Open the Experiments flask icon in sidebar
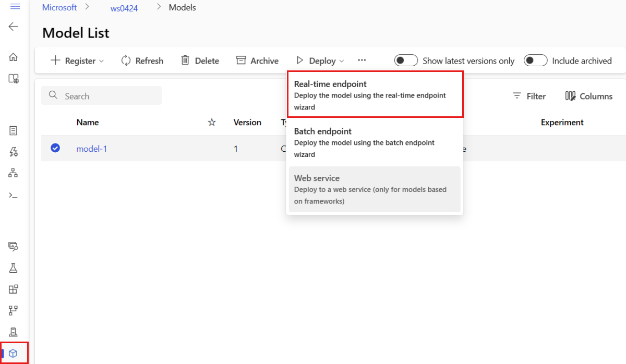This screenshot has width=626, height=364. pos(14,268)
